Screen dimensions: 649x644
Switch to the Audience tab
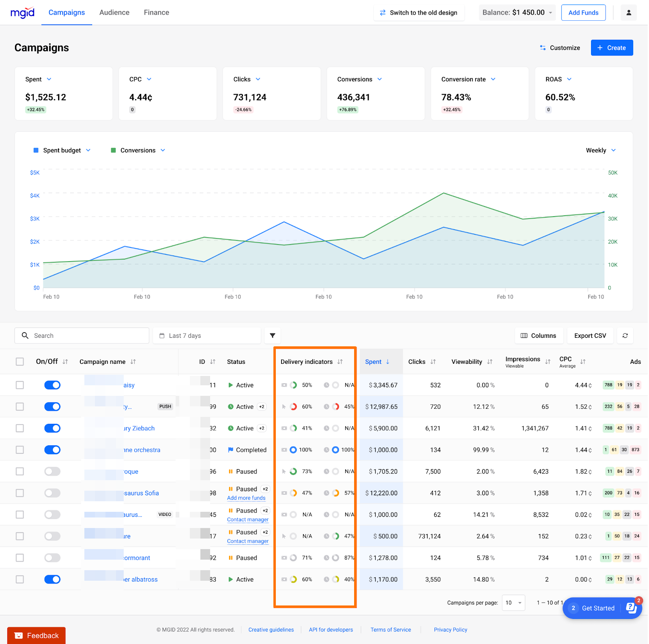pyautogui.click(x=114, y=13)
